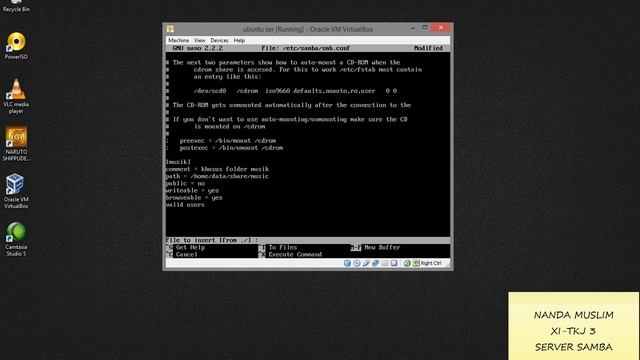Click the [muzik] share section line

click(178, 162)
